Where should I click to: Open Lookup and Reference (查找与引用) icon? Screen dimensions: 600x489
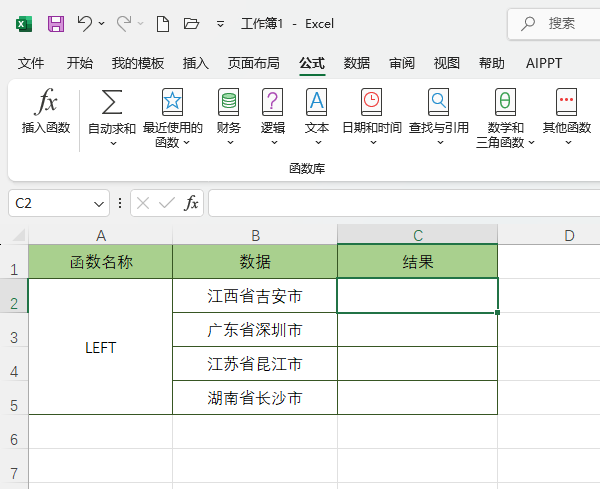click(x=438, y=102)
